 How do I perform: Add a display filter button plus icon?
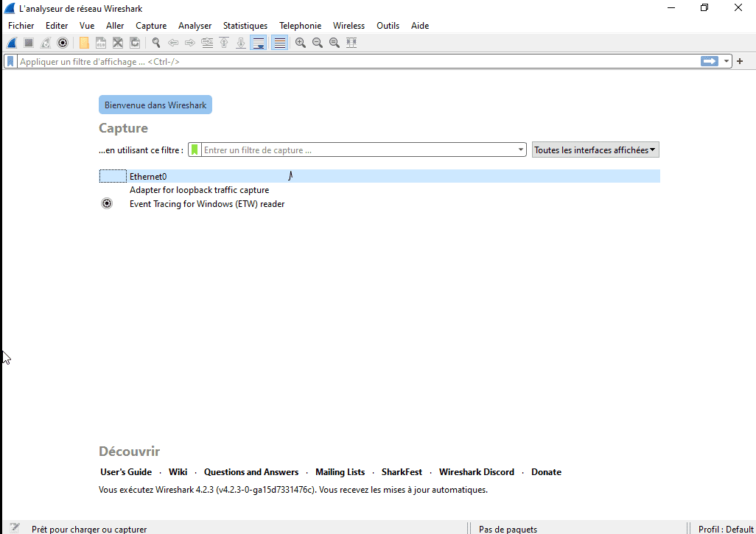(740, 61)
